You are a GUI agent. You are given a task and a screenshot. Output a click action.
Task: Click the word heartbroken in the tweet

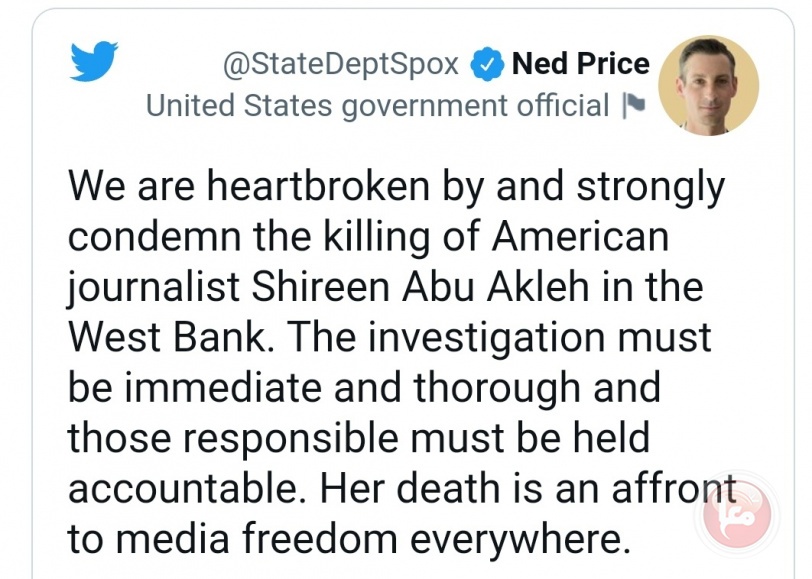point(318,185)
